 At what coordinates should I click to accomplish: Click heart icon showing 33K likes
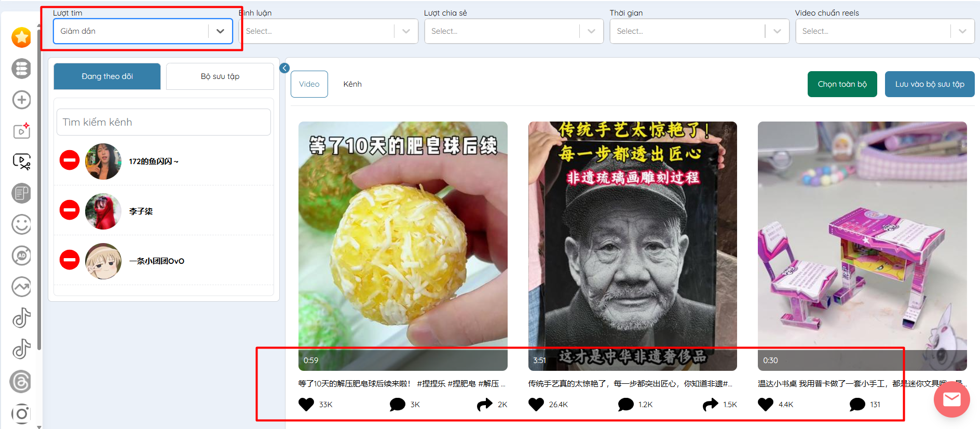pyautogui.click(x=306, y=404)
